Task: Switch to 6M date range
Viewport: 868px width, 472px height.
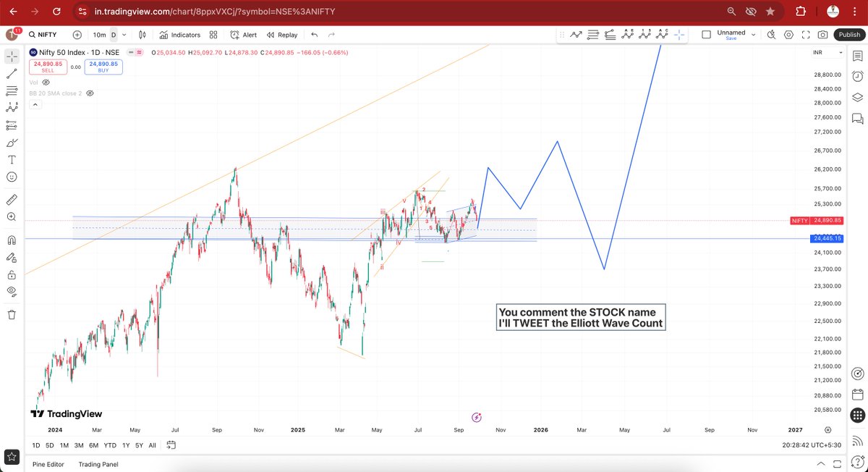Action: pos(93,445)
